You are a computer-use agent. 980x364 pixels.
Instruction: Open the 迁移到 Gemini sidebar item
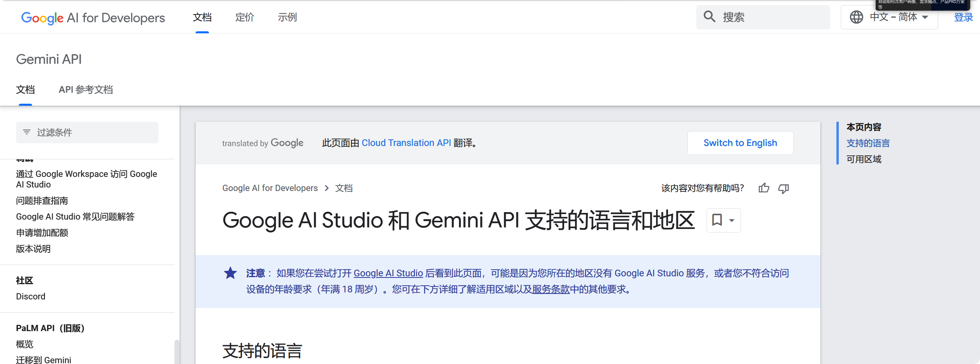click(43, 360)
